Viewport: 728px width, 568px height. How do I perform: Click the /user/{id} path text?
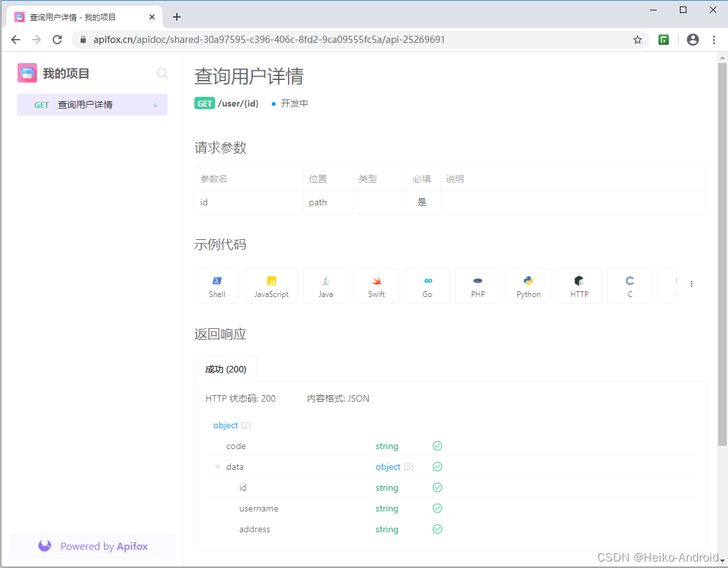pos(238,103)
